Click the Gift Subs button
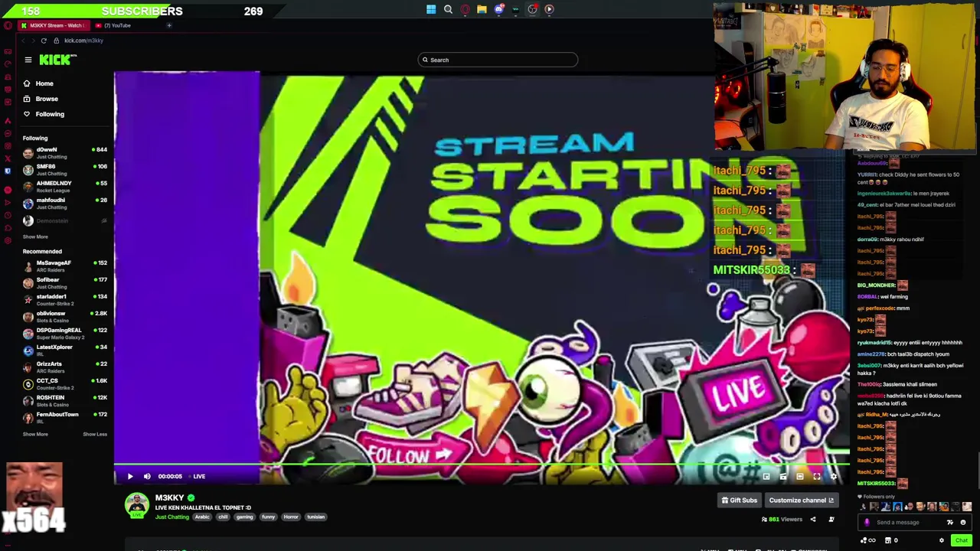This screenshot has width=980, height=551. pyautogui.click(x=739, y=500)
